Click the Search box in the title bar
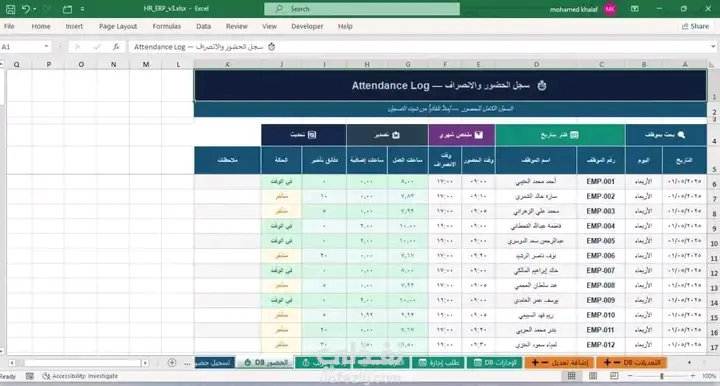 click(362, 9)
